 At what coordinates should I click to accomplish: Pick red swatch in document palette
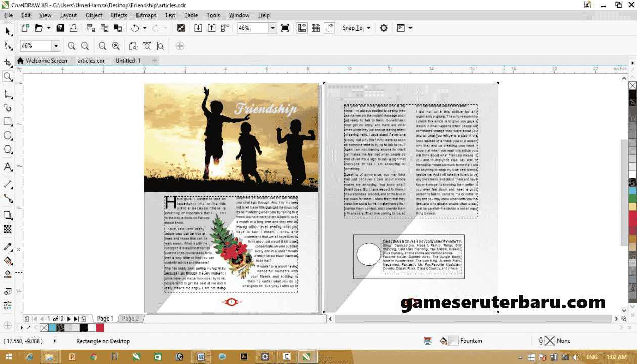click(x=100, y=328)
